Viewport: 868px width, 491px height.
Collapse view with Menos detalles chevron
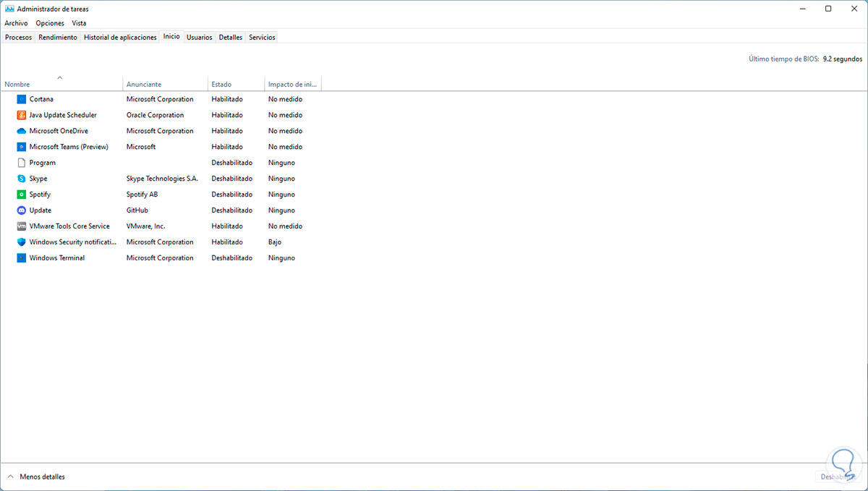10,477
